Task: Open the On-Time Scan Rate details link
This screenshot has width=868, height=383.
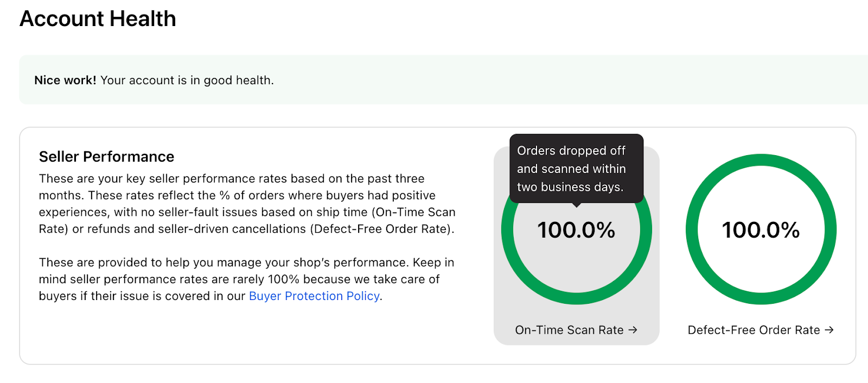Action: point(569,330)
